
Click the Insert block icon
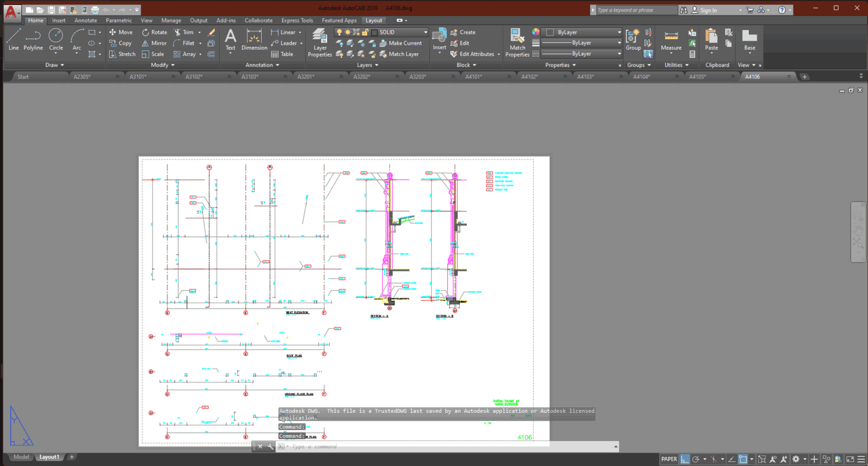pos(439,37)
